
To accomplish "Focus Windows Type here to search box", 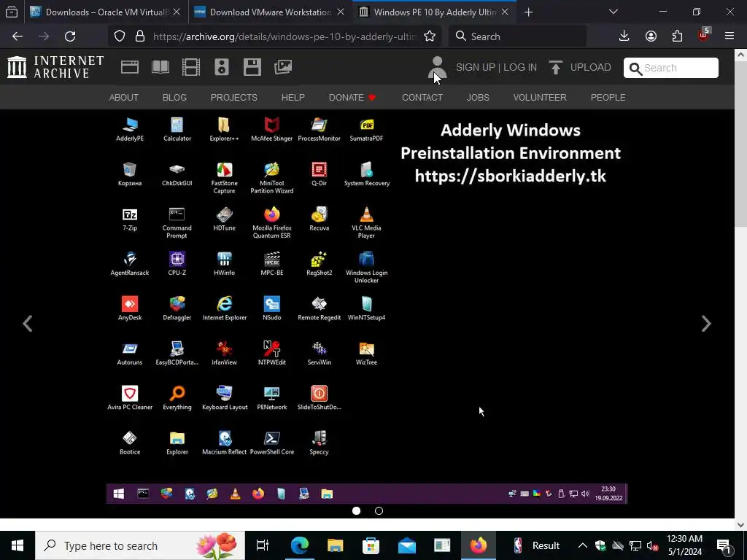I will [x=140, y=545].
